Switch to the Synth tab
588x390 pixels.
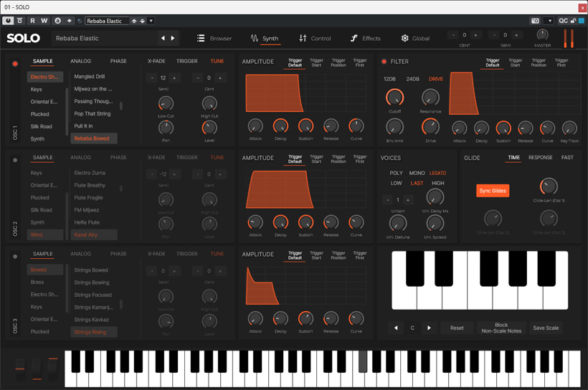click(x=265, y=38)
